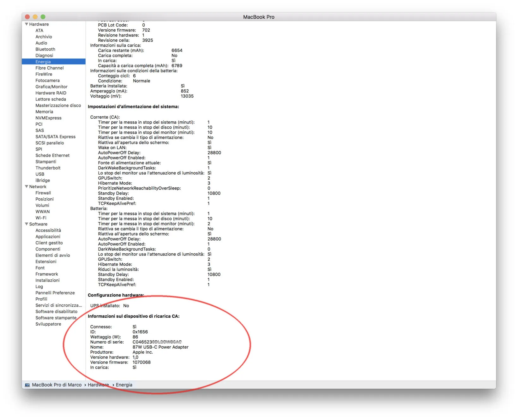Select Pannelli Preferenze in the sidebar

[55, 293]
